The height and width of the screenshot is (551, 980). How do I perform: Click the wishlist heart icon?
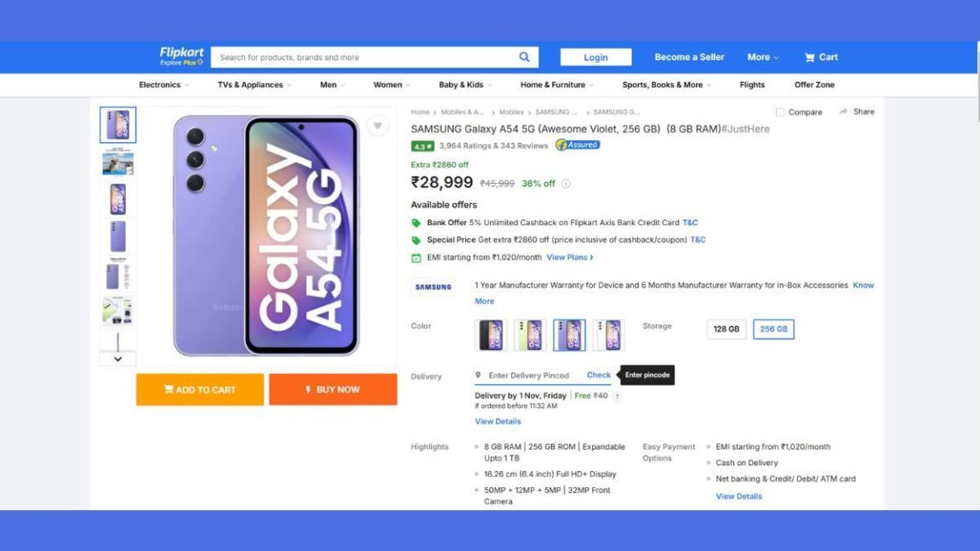[377, 126]
